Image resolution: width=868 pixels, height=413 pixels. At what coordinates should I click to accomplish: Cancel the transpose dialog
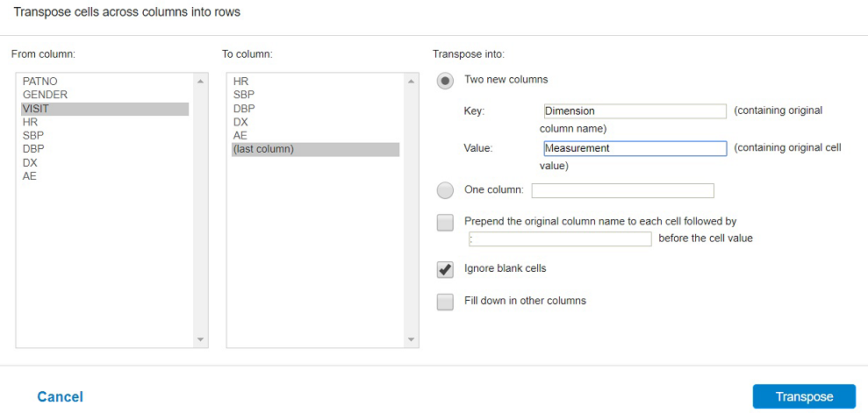click(x=60, y=397)
